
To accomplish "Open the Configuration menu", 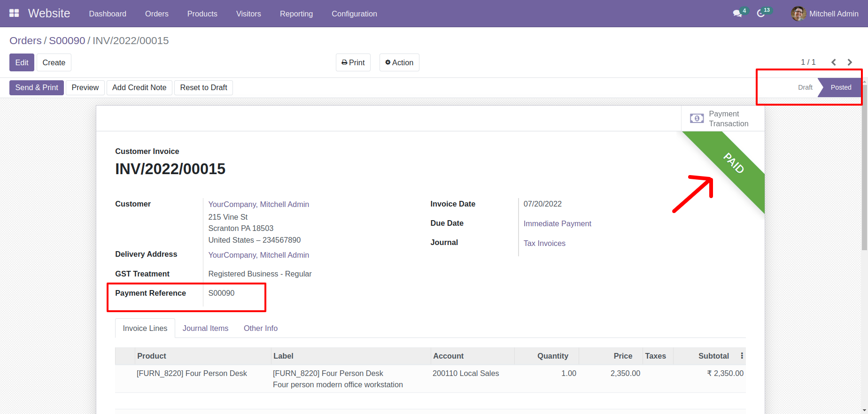I will [354, 14].
